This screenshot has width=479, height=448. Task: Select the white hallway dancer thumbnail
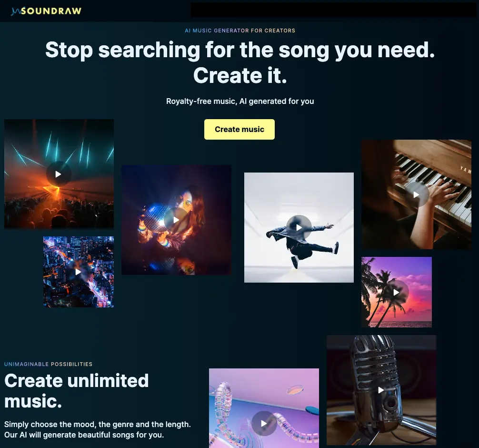[x=299, y=227]
